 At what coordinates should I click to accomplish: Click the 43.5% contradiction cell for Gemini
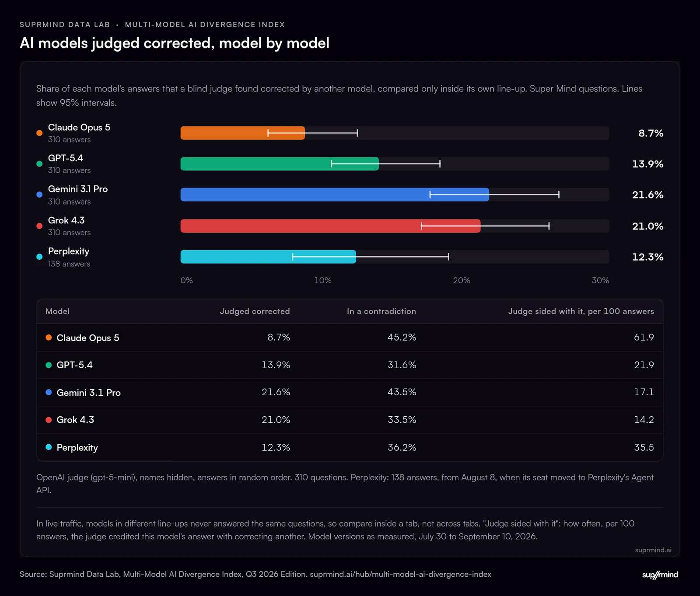(x=402, y=392)
